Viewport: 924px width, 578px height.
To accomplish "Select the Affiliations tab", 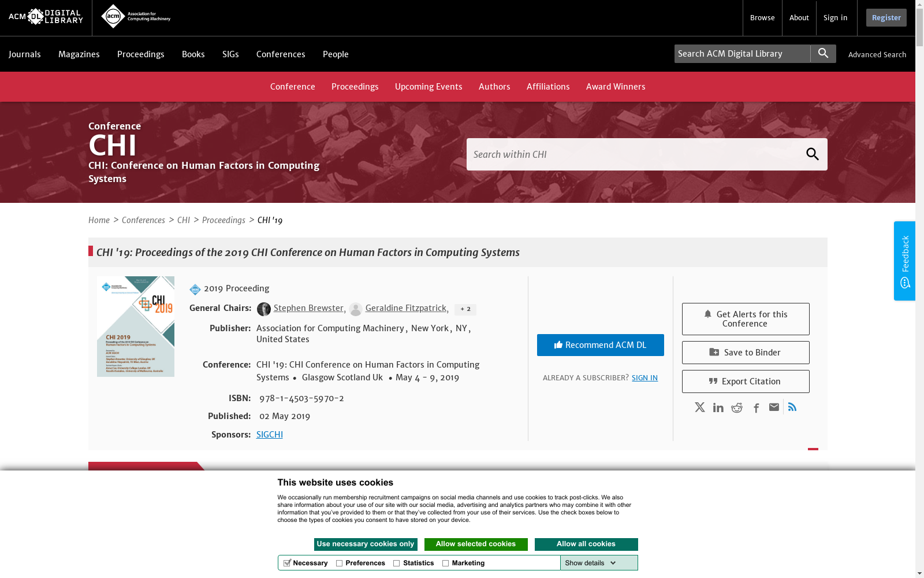I will point(548,87).
